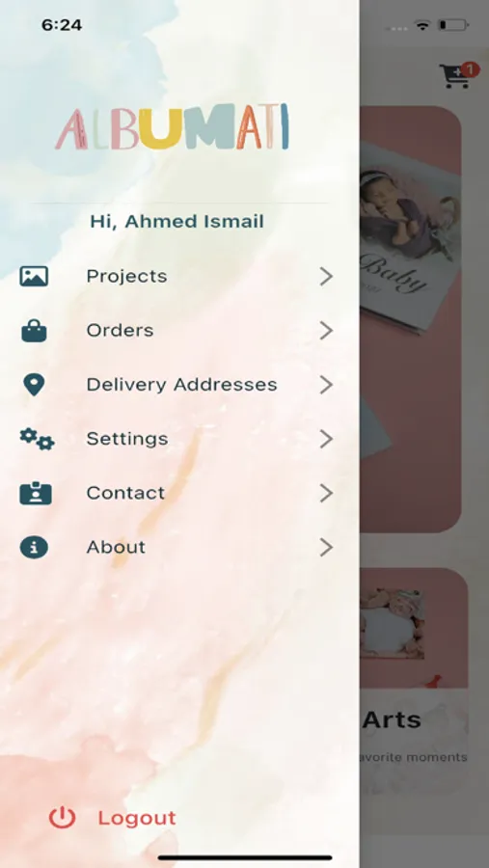Expand the Settings chevron arrow
The width and height of the screenshot is (489, 868).
(326, 439)
